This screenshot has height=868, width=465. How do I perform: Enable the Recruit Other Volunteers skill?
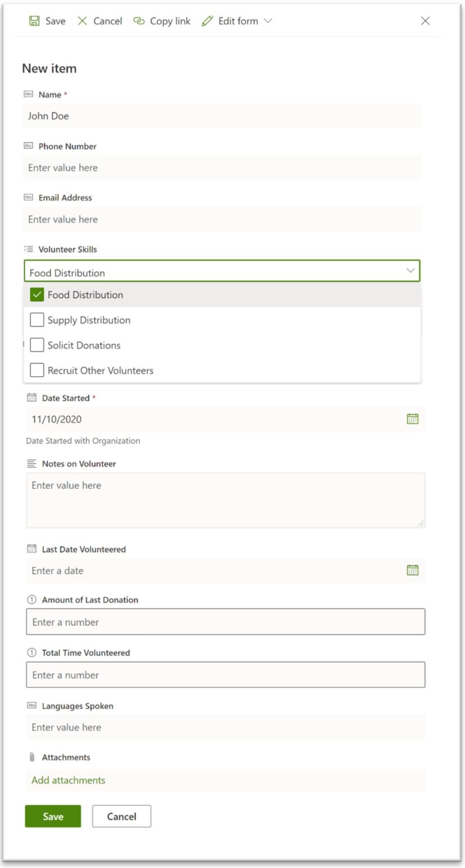[x=37, y=370]
